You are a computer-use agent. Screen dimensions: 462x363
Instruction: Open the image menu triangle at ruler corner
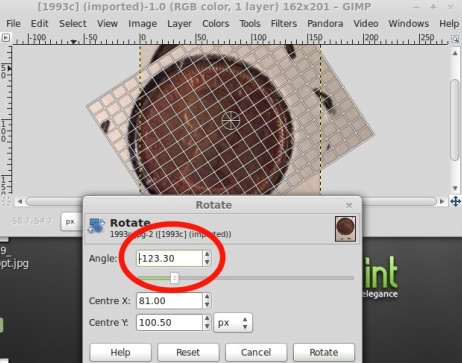tap(6, 38)
